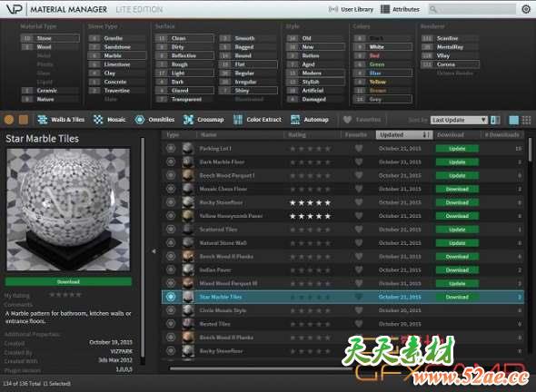Click type icon for Mosaic Chess Floor
Screen dimensions: 536x392
coord(171,189)
